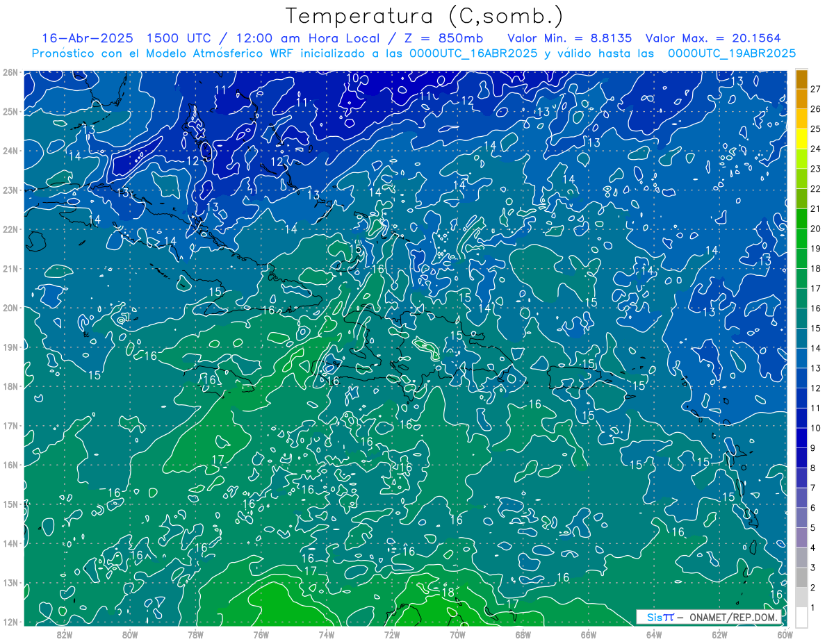Viewport: 834px width, 644px height.
Task: Click the 12N latitude axis label
Action: [10, 621]
